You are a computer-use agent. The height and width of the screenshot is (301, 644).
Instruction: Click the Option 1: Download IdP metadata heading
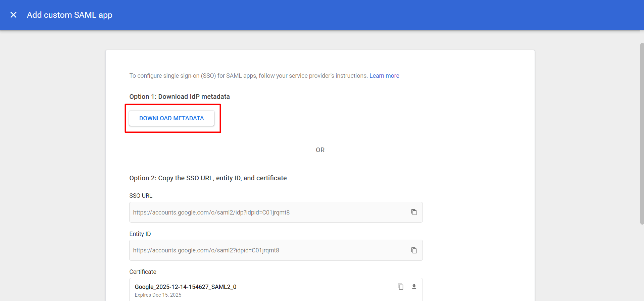click(x=180, y=97)
